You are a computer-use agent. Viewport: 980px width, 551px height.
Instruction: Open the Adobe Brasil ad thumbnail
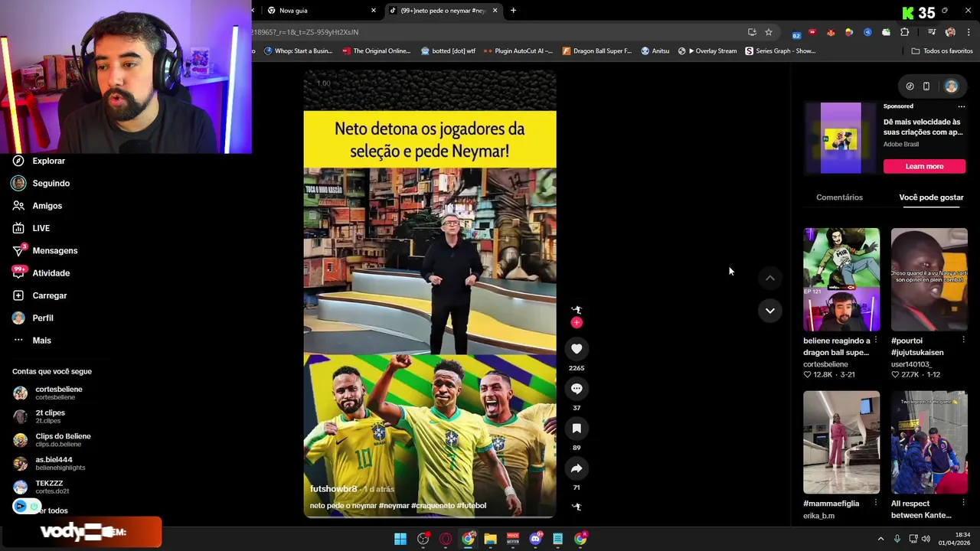coord(841,138)
